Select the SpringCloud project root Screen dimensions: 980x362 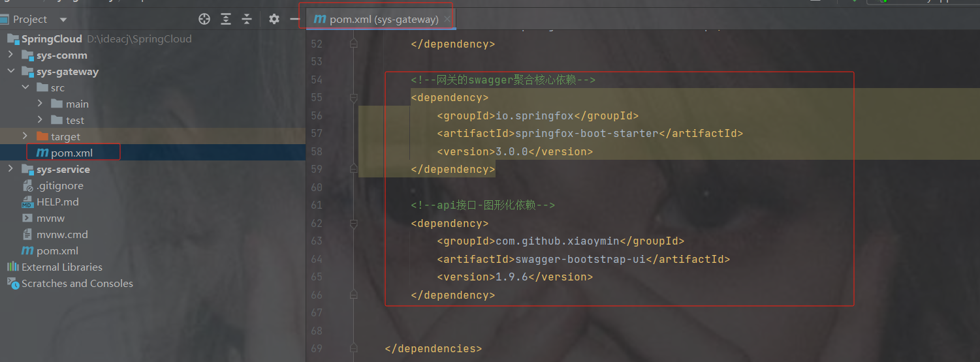pyautogui.click(x=153, y=38)
